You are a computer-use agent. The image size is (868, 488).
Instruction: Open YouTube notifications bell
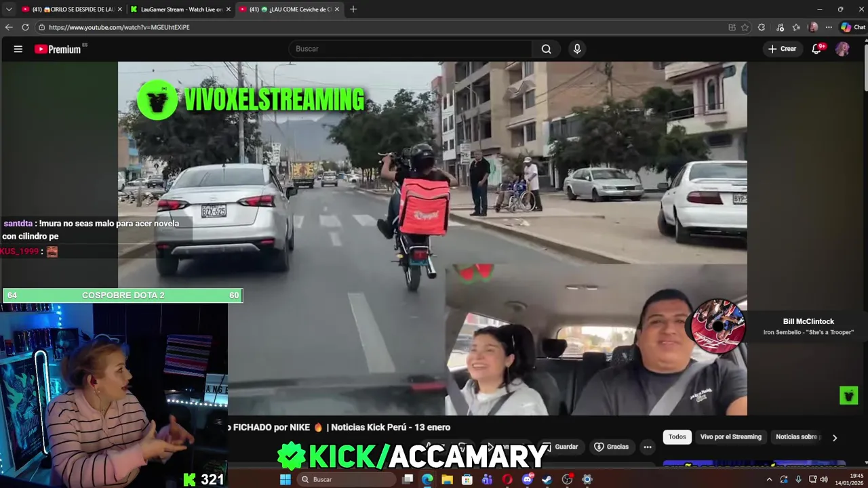817,49
